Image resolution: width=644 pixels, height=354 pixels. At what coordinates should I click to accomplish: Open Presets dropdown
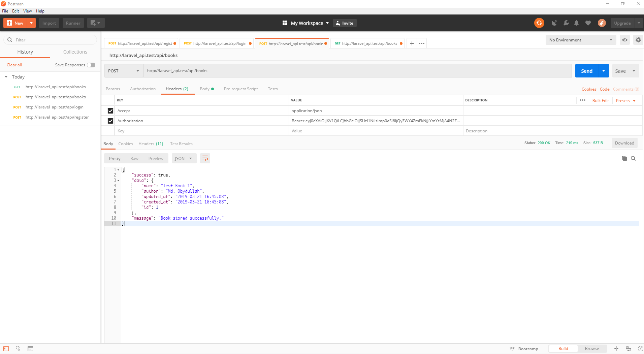pos(625,101)
